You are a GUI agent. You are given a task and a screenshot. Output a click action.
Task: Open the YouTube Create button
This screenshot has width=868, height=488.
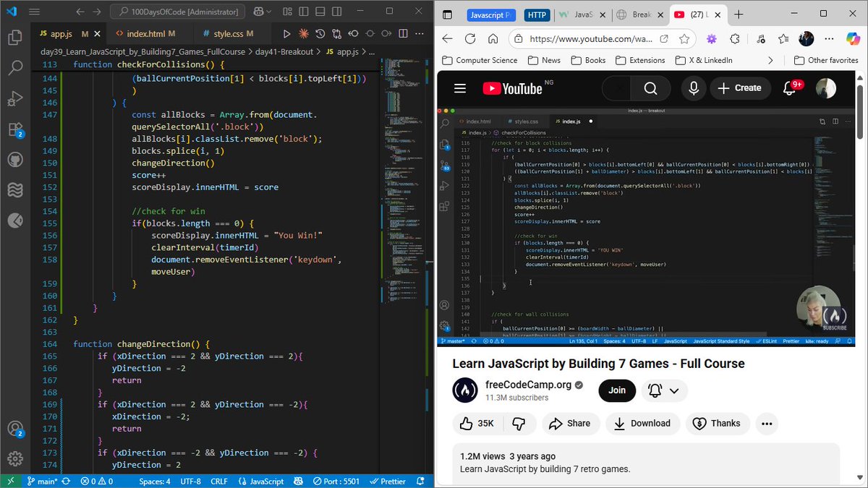pos(741,88)
